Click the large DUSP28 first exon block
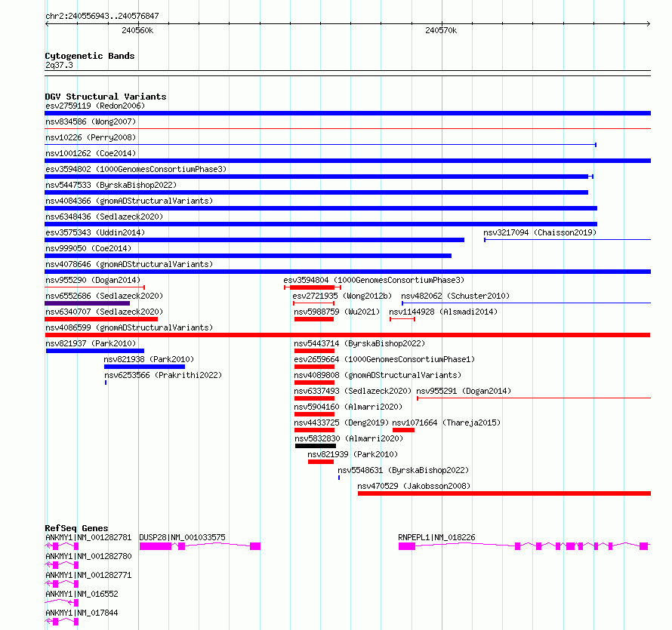The height and width of the screenshot is (630, 672). (156, 546)
